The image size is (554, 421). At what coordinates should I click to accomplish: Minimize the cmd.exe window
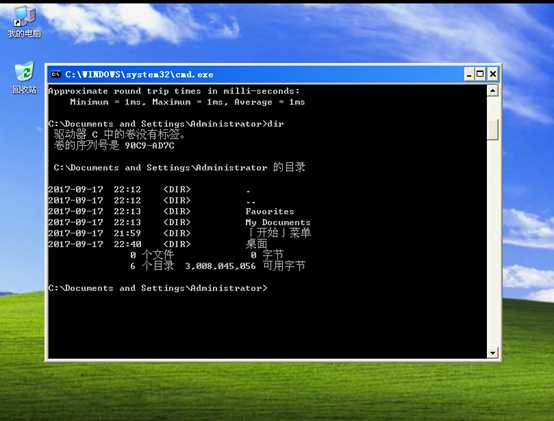point(469,74)
